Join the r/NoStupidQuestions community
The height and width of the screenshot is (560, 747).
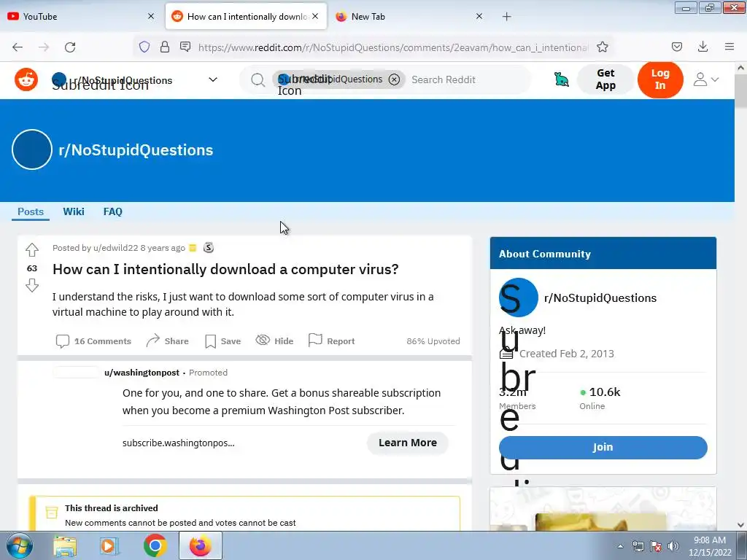tap(603, 447)
